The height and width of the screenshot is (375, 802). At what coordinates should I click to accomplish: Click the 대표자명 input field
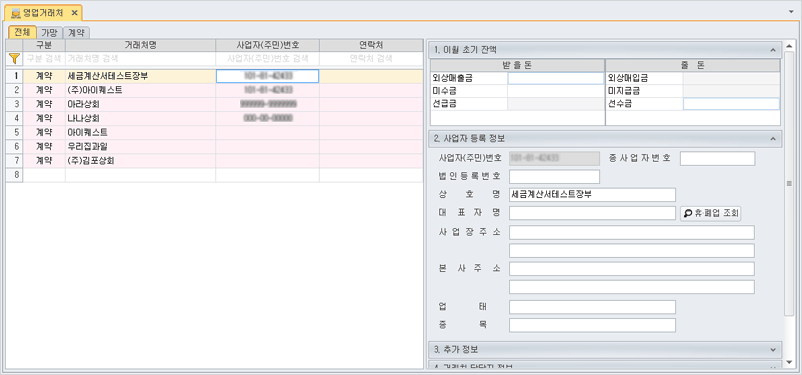592,213
